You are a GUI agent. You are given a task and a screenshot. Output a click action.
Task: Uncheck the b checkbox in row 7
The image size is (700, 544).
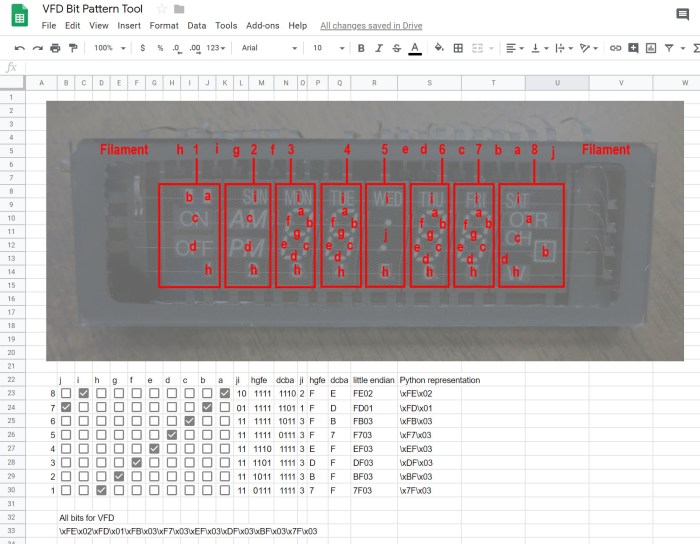[x=207, y=407]
